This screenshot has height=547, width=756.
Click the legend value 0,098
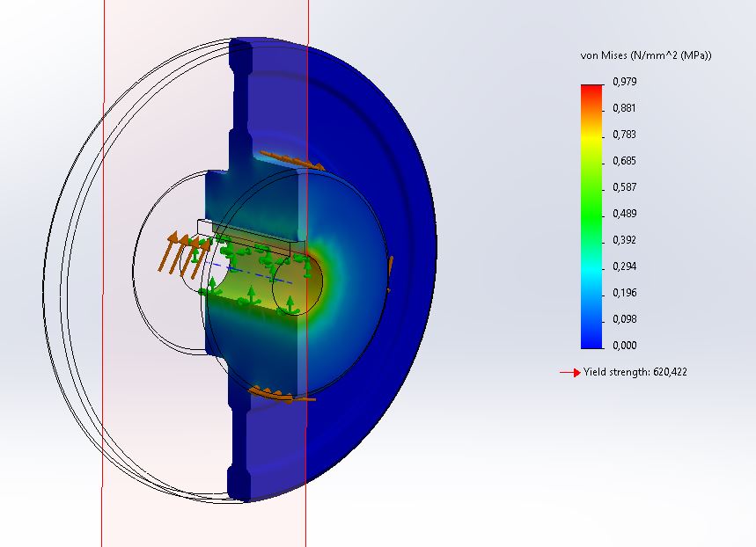(x=624, y=319)
